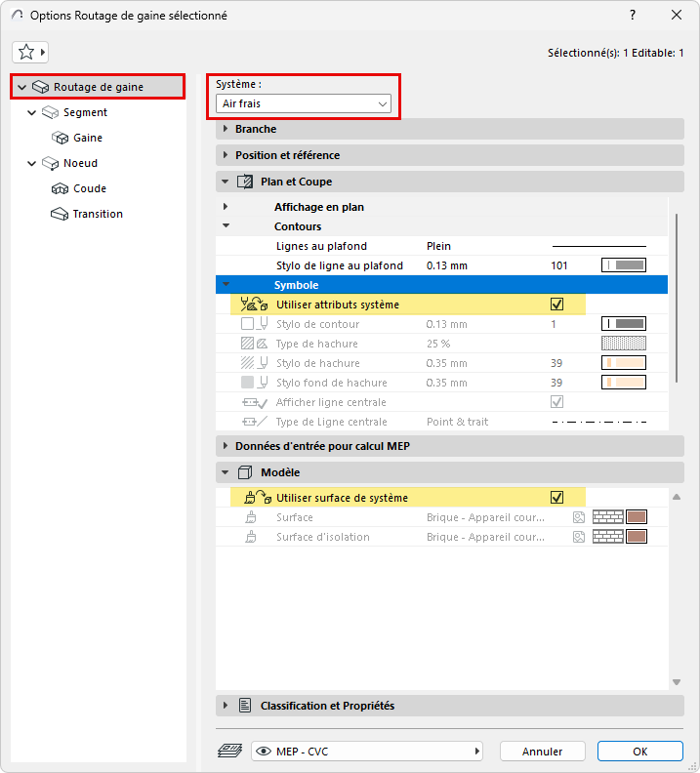This screenshot has height=773, width=700.
Task: Click the Segment tree icon
Action: [51, 113]
